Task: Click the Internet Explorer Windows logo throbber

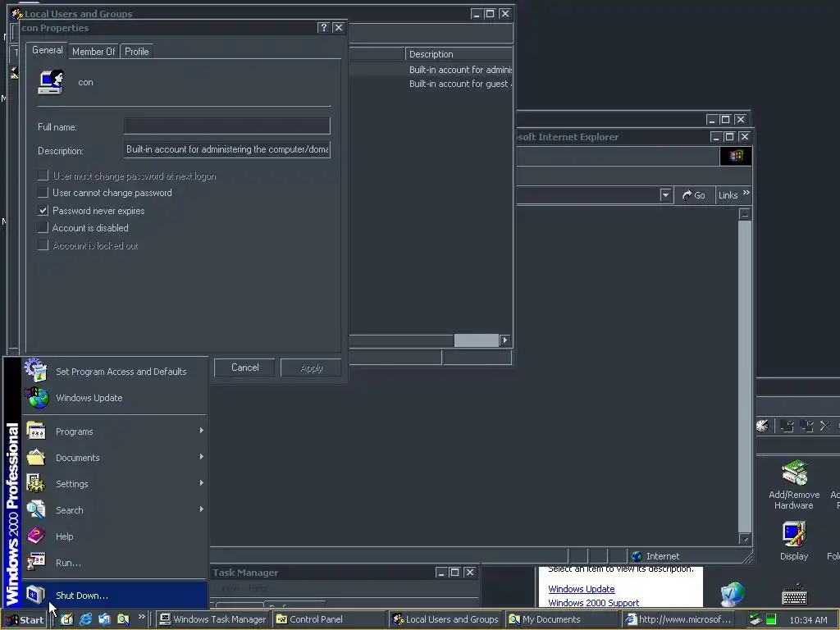Action: (x=736, y=156)
